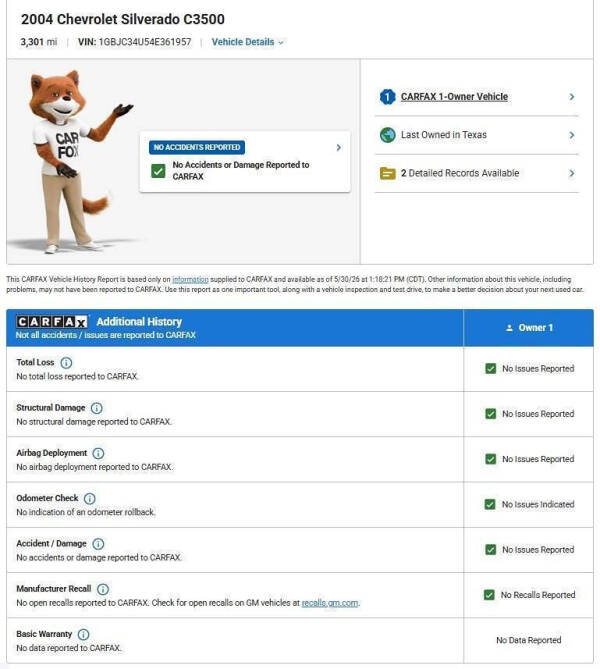Click the 3,301 mi mileage text
This screenshot has height=669, width=600.
tap(39, 42)
